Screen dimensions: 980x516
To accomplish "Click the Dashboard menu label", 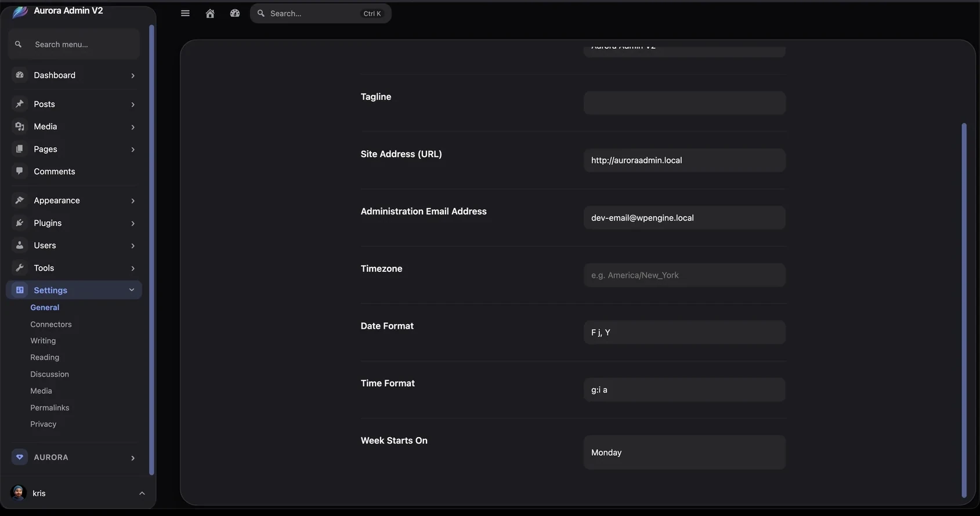I will pyautogui.click(x=55, y=75).
